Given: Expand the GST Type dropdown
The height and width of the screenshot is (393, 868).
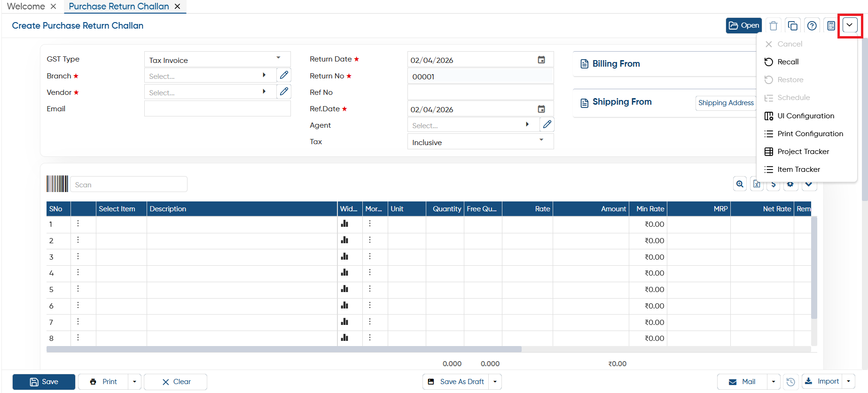Looking at the screenshot, I should pos(278,58).
